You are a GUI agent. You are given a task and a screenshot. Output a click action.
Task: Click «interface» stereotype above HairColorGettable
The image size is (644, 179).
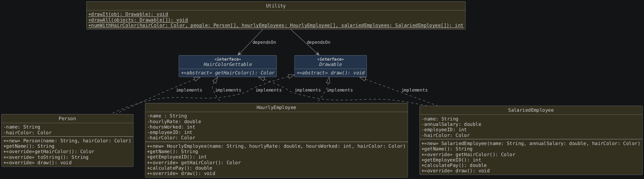(228, 59)
